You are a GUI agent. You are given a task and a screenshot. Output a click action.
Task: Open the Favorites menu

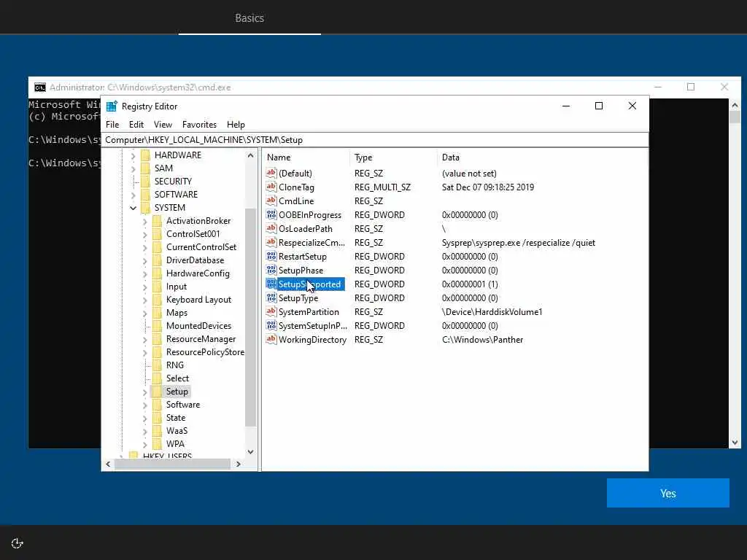[x=199, y=124]
